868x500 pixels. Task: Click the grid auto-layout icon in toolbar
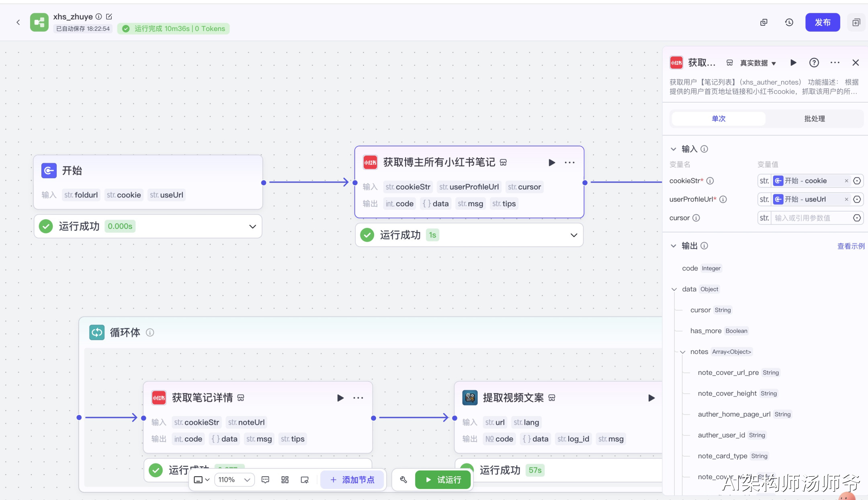(x=285, y=479)
